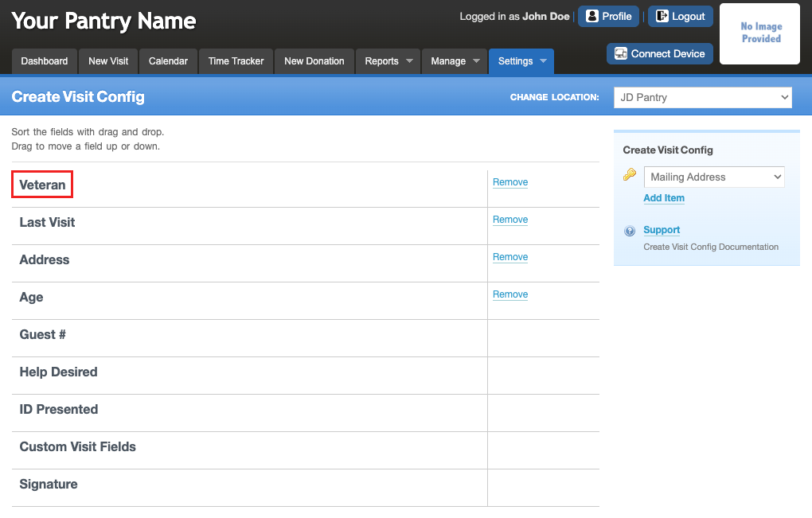Open the Calendar tab
Viewport: 812px width, 518px height.
coord(168,61)
